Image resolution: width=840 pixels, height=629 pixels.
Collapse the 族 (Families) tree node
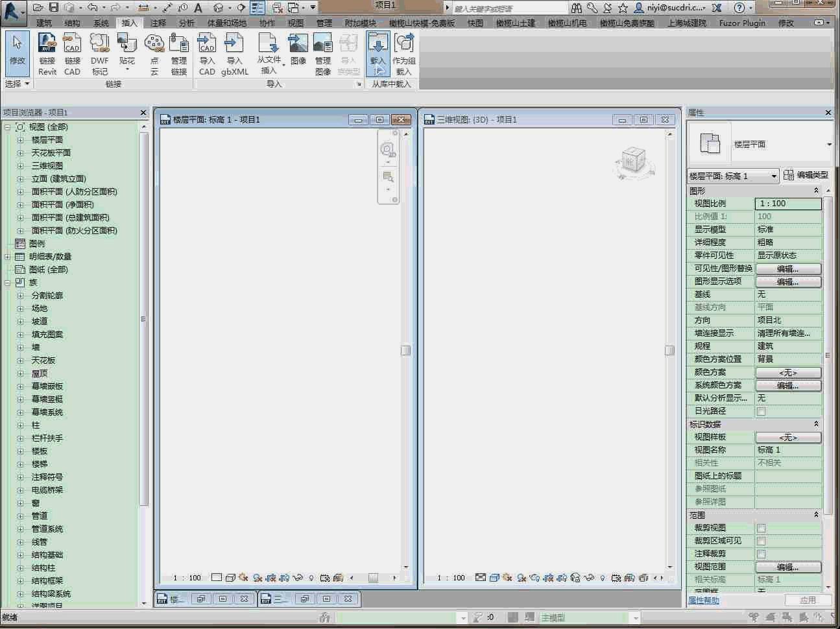pyautogui.click(x=7, y=283)
